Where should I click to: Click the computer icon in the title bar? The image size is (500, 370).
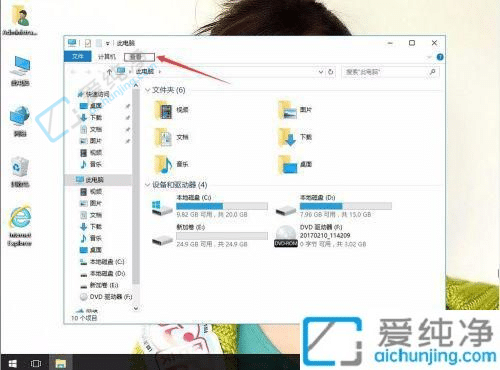[x=72, y=43]
